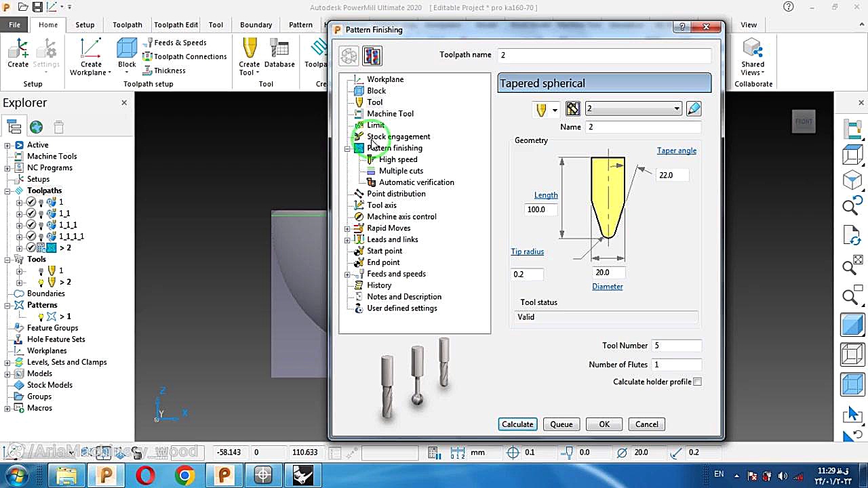Screen dimensions: 868x488
Task: Open the tool selection dropdown
Action: pyautogui.click(x=633, y=109)
